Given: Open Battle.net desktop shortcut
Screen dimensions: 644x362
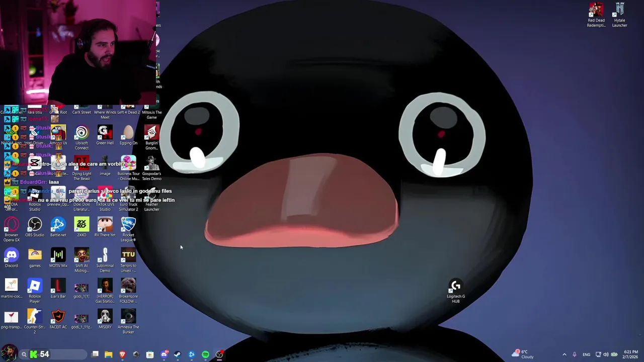Looking at the screenshot, I should [58, 227].
